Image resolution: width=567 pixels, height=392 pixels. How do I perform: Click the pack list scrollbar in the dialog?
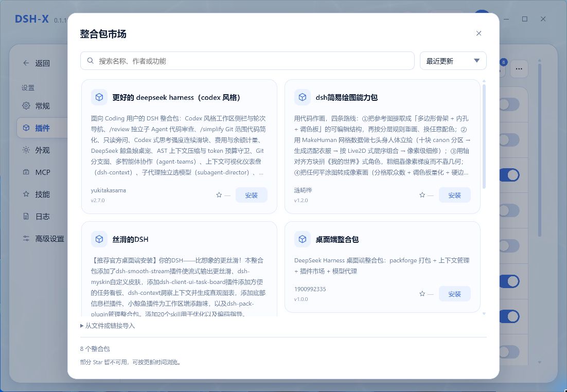point(484,136)
